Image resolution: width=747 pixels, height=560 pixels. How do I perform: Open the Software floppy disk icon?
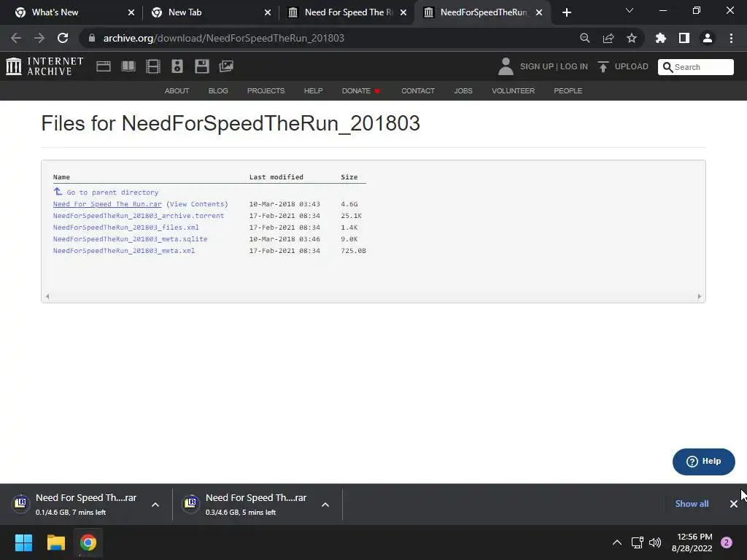point(202,66)
